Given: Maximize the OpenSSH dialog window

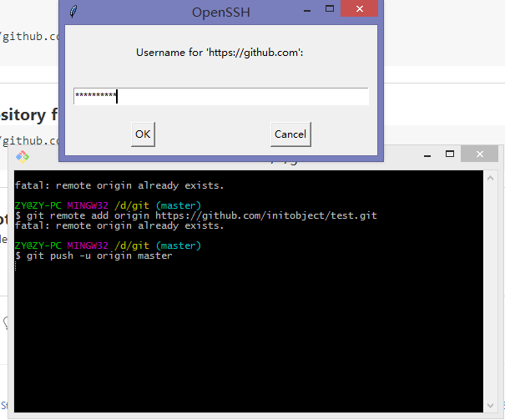Looking at the screenshot, I should (x=330, y=8).
